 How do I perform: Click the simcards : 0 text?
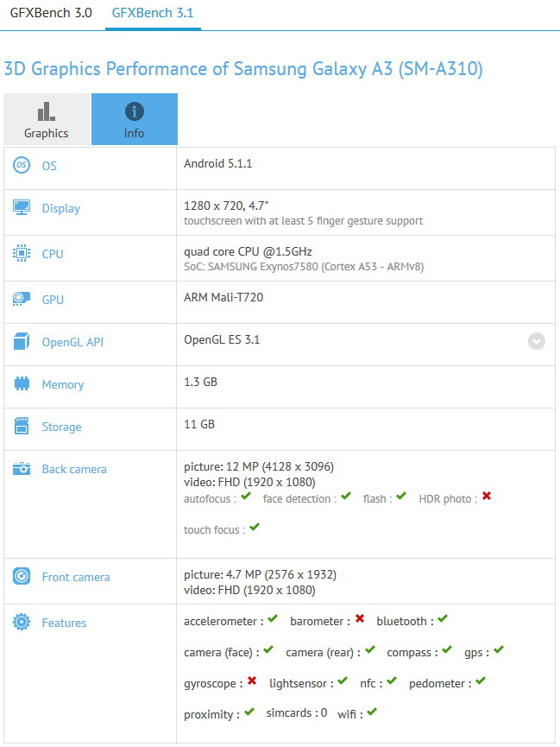[x=297, y=713]
